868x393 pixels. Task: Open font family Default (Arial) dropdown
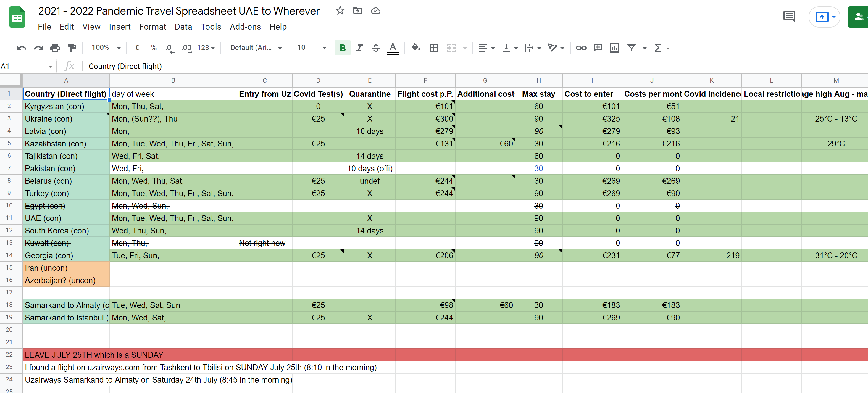pyautogui.click(x=256, y=48)
